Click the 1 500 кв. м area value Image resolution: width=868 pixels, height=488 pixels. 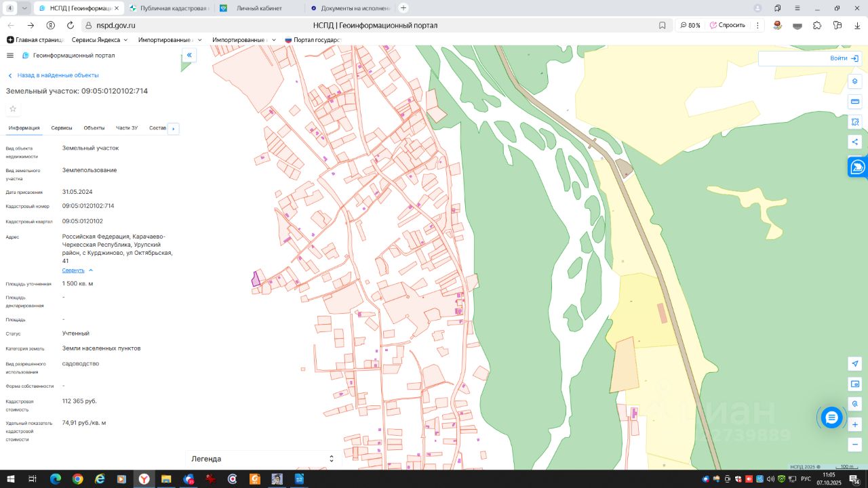point(78,284)
